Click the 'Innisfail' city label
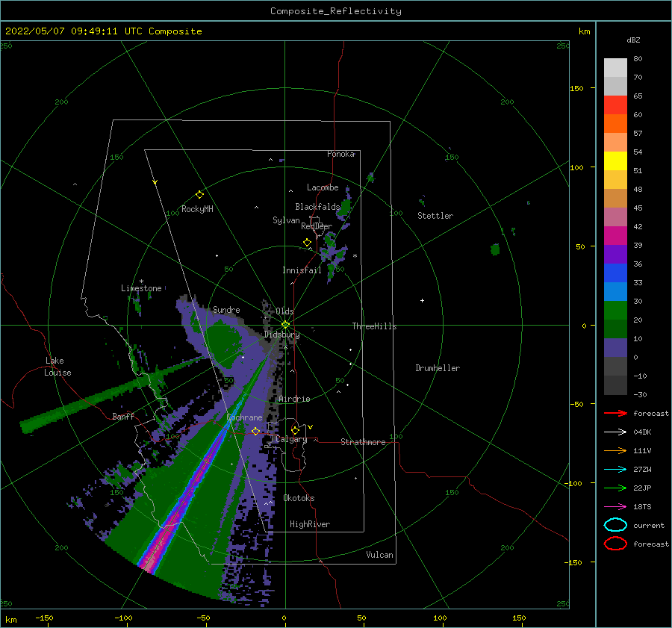The width and height of the screenshot is (672, 628). click(302, 270)
